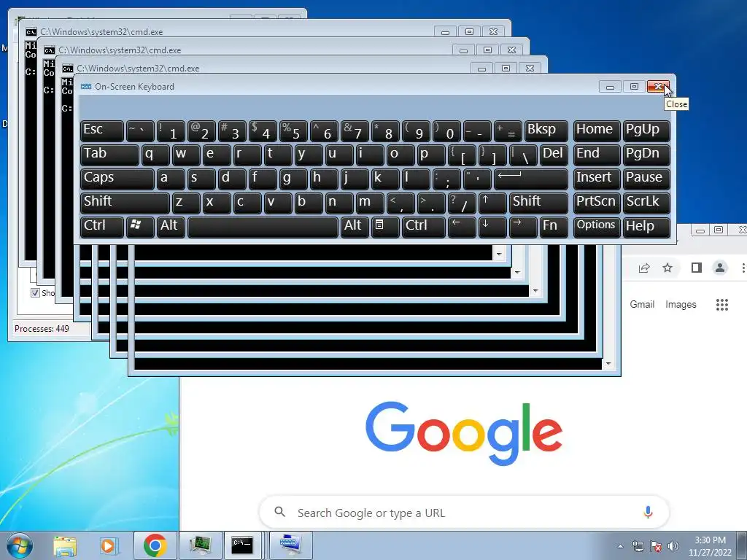Bookmark this tab with the star icon
This screenshot has width=747, height=560.
[667, 268]
